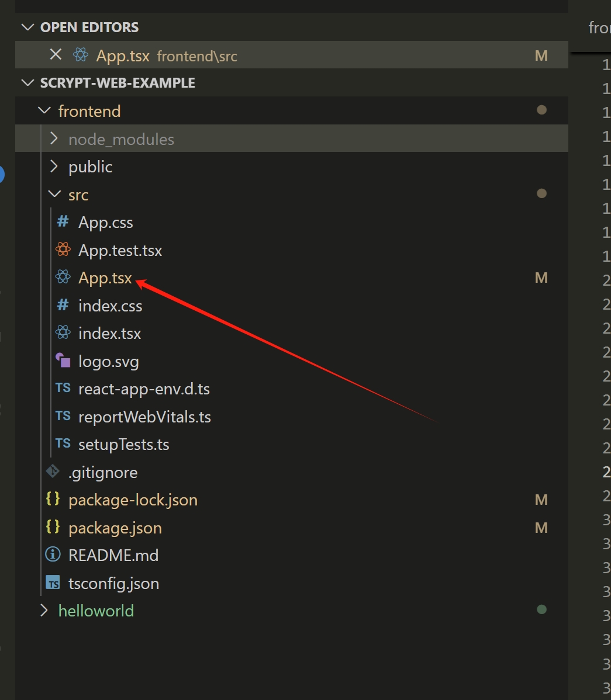Viewport: 611px width, 700px height.
Task: Open setupTests.ts file
Action: tap(124, 445)
